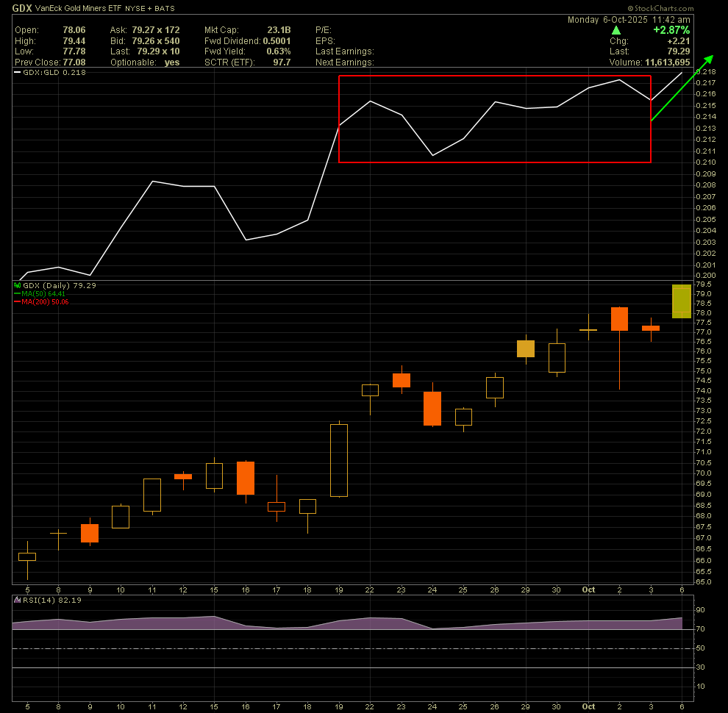Click the tall hollow candlestick on the 19th
The height and width of the screenshot is (713, 728).
[339, 460]
